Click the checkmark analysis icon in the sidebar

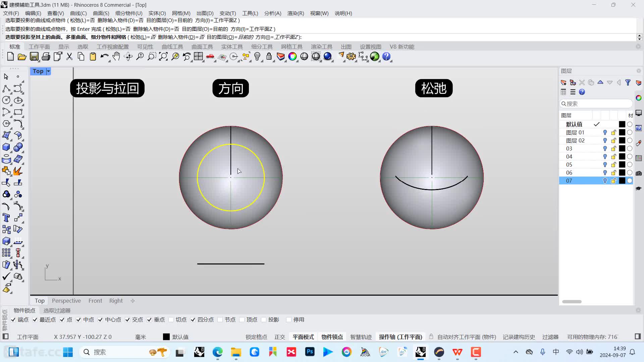[6, 277]
